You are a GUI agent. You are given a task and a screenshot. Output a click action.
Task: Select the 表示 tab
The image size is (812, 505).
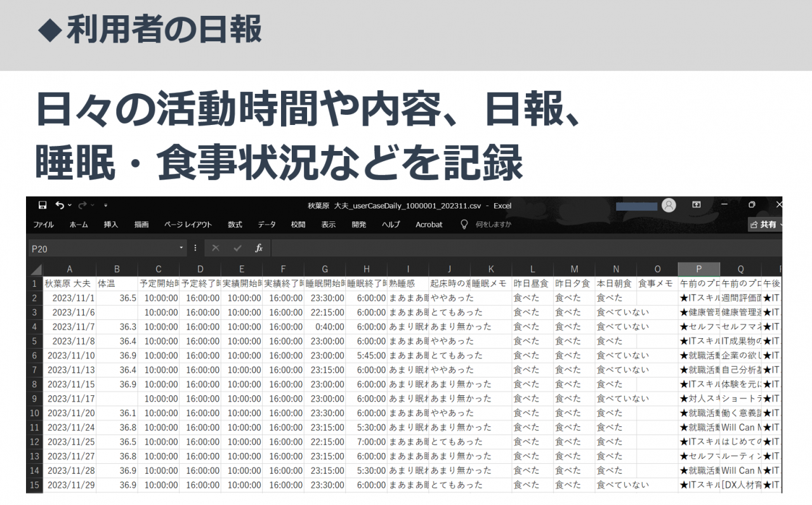pyautogui.click(x=329, y=225)
